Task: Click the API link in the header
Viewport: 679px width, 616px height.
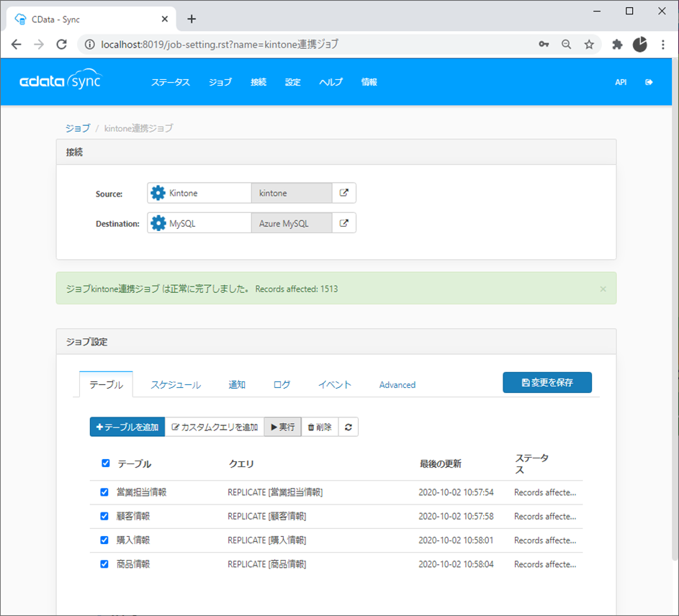Action: 621,82
